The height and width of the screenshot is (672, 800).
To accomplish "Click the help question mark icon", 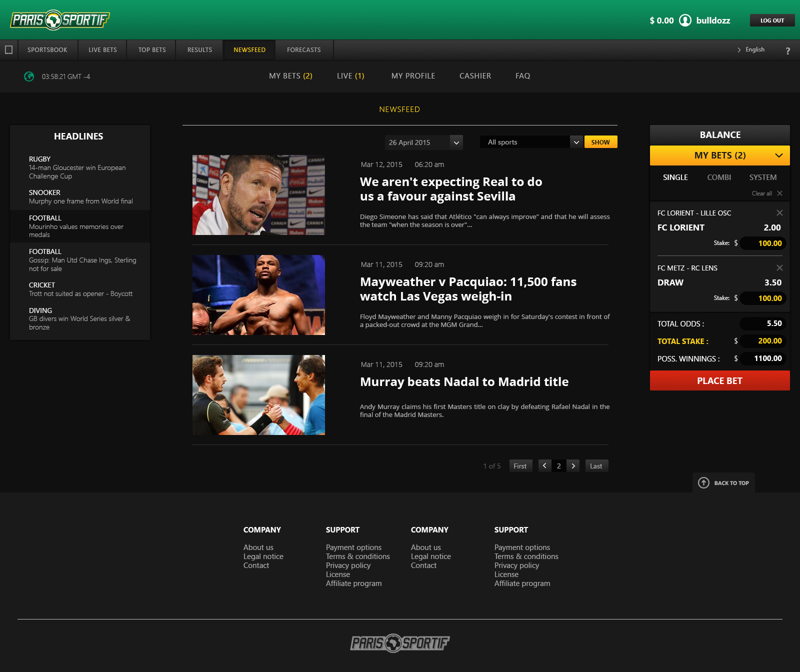I will pyautogui.click(x=788, y=50).
